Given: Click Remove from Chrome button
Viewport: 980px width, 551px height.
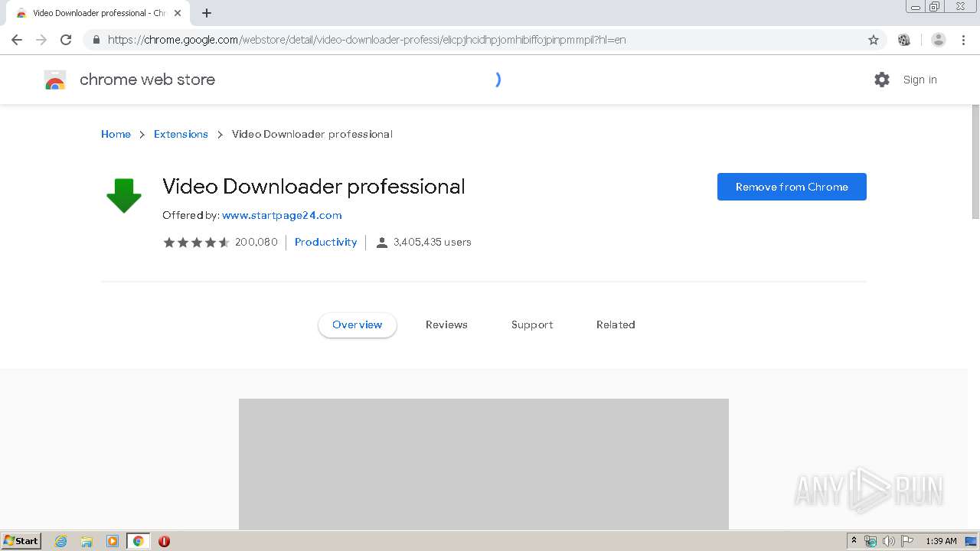Looking at the screenshot, I should 792,187.
